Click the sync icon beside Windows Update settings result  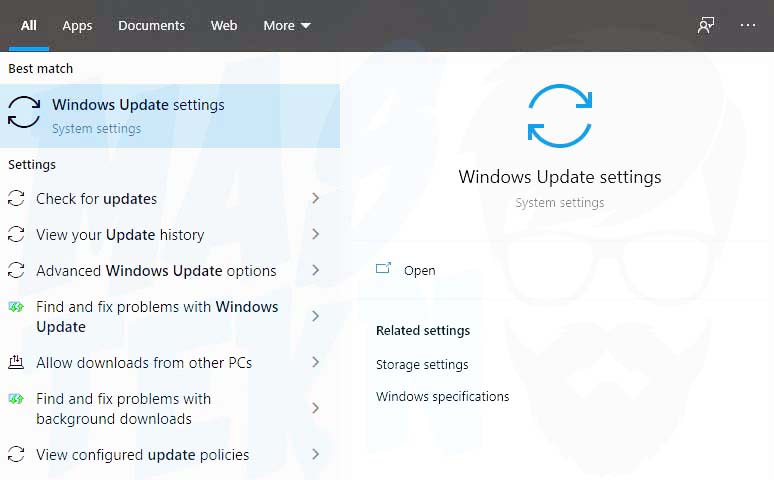click(x=24, y=112)
